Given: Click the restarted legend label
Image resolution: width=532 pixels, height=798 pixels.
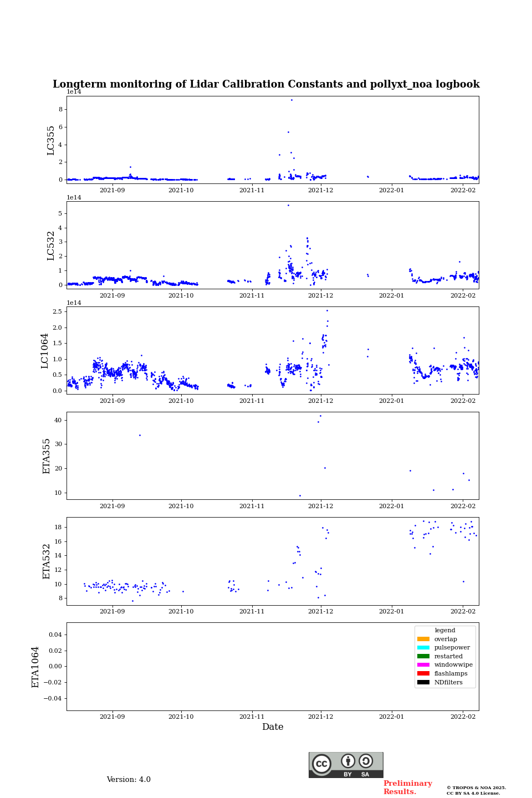Looking at the screenshot, I should (x=448, y=656).
